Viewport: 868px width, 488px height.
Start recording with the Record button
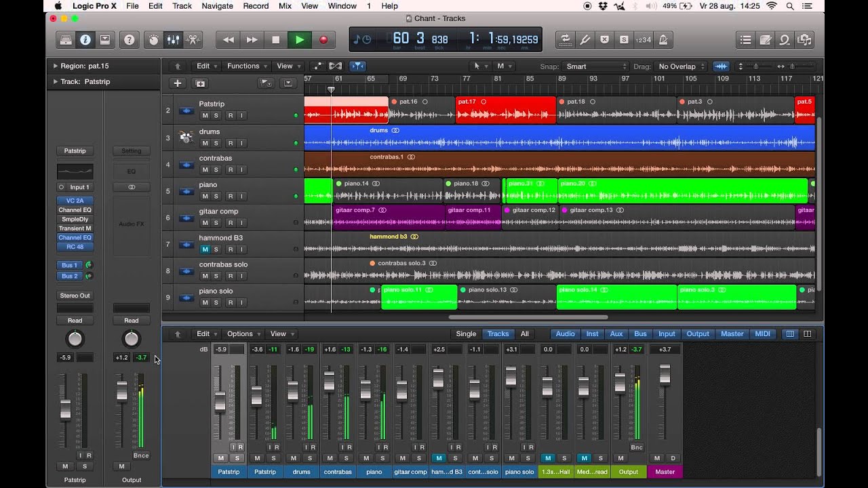point(323,40)
